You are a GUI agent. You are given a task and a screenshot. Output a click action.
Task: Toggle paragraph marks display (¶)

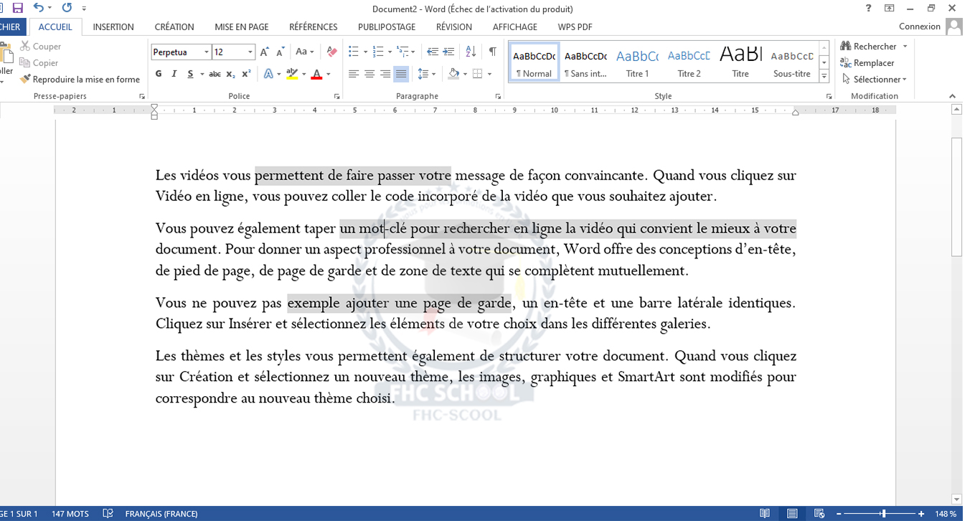pos(493,52)
